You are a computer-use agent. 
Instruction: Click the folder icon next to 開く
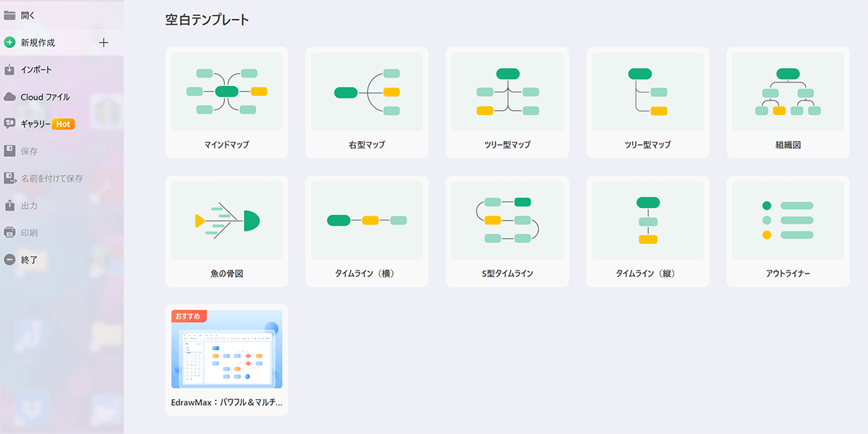[9, 15]
